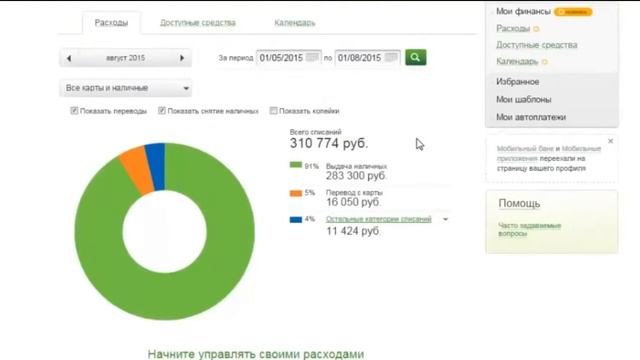Click Начните управлять своими расходами heading
This screenshot has height=360, width=640.
[256, 354]
